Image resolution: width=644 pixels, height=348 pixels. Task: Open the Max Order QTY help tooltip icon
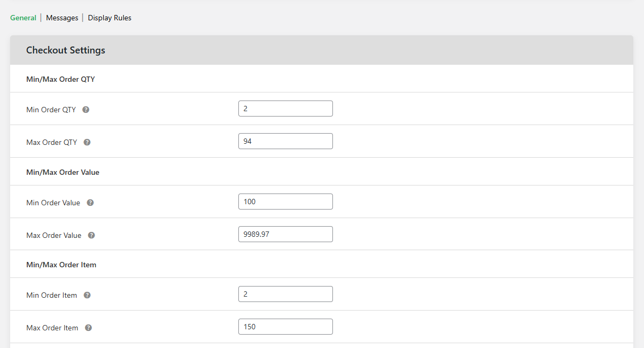[87, 142]
